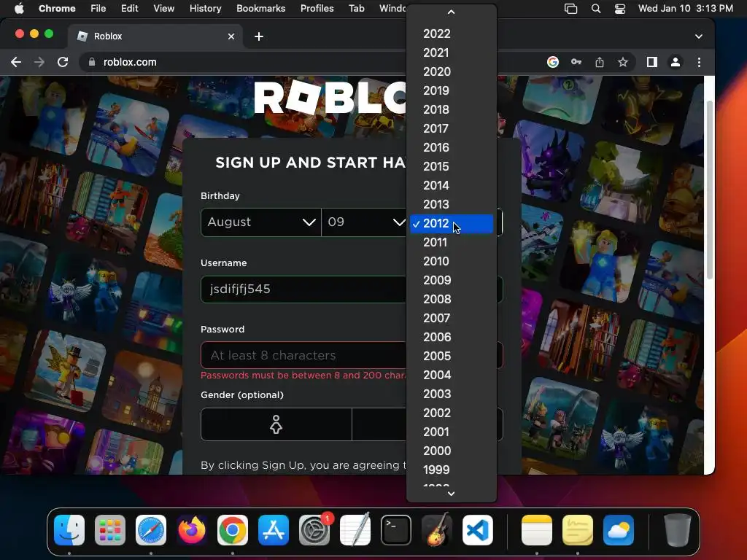Open a new tab with the plus button

(259, 36)
